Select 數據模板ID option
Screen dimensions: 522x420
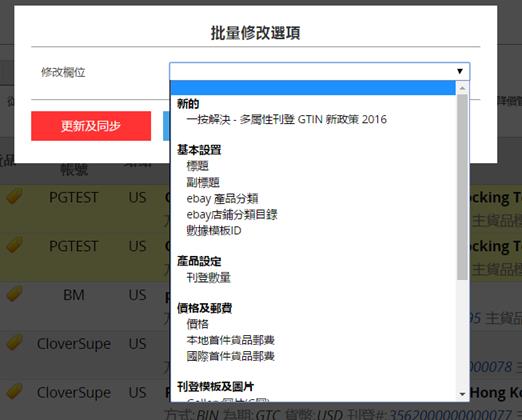click(x=214, y=230)
